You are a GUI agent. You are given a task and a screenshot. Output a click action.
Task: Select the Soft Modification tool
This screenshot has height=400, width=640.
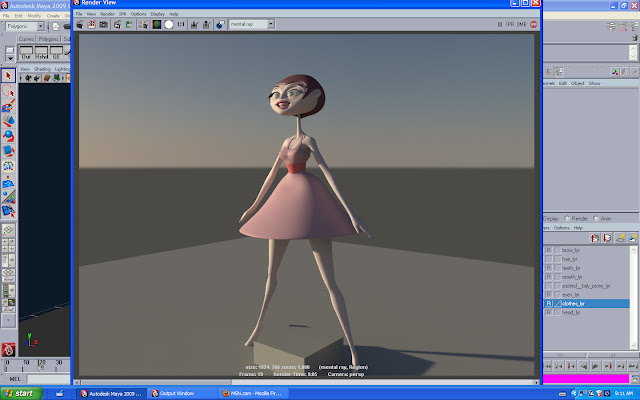pyautogui.click(x=8, y=182)
